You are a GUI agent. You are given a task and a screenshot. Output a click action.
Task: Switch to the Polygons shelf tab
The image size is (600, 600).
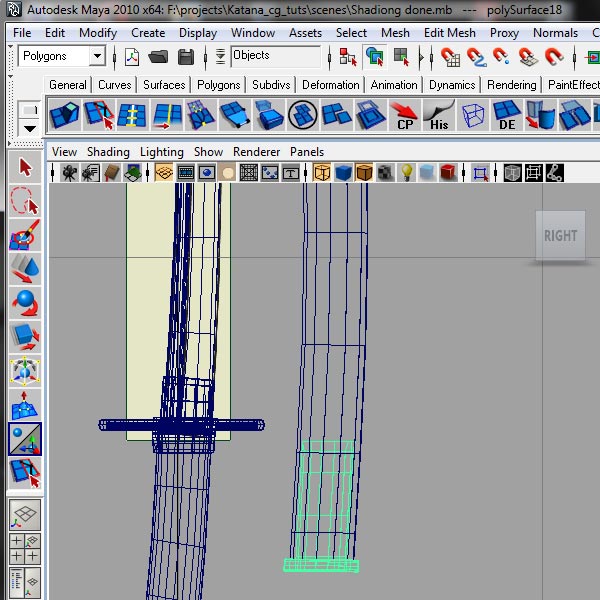pos(218,85)
